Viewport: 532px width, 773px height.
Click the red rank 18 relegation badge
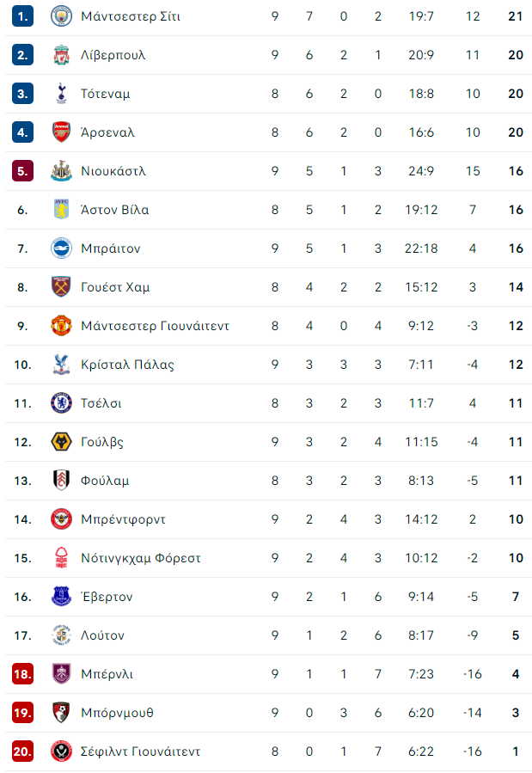(x=22, y=674)
